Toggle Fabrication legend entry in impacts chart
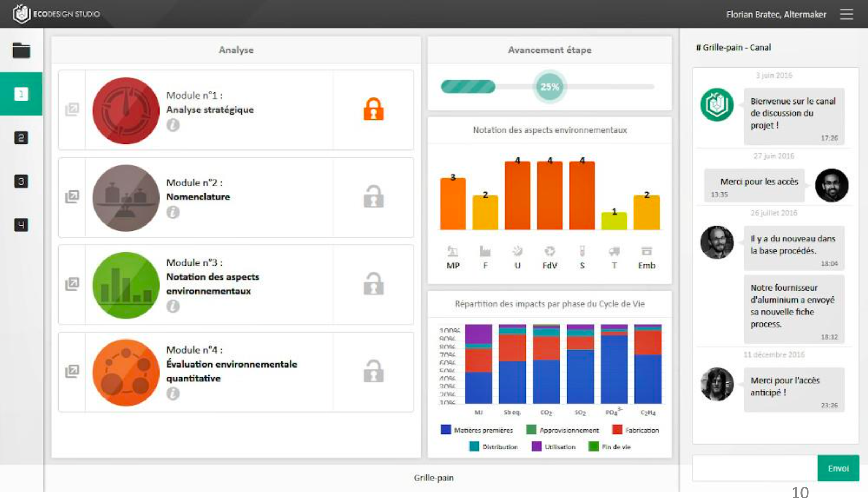The height and width of the screenshot is (498, 868). pyautogui.click(x=635, y=430)
